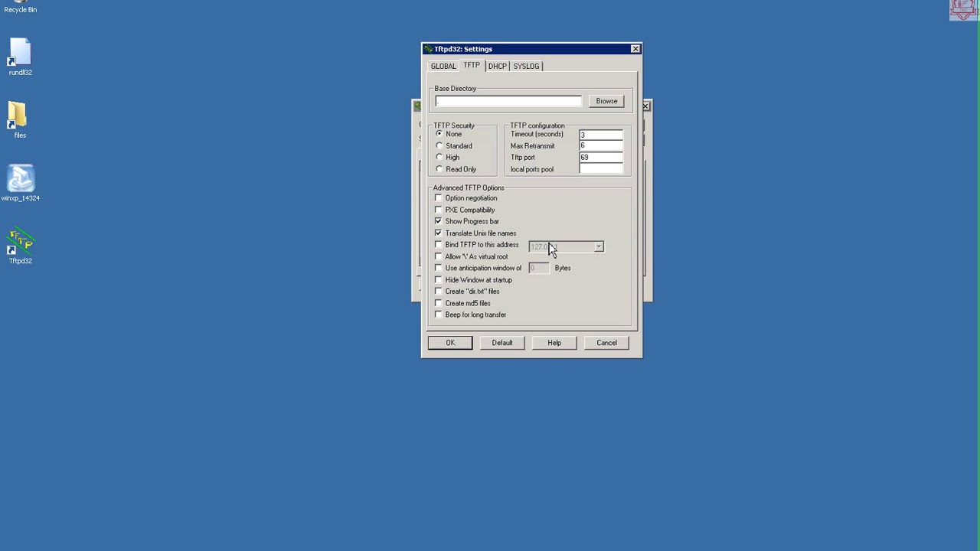Select the rundll32 desktop shortcut
The image size is (980, 551).
[20, 57]
